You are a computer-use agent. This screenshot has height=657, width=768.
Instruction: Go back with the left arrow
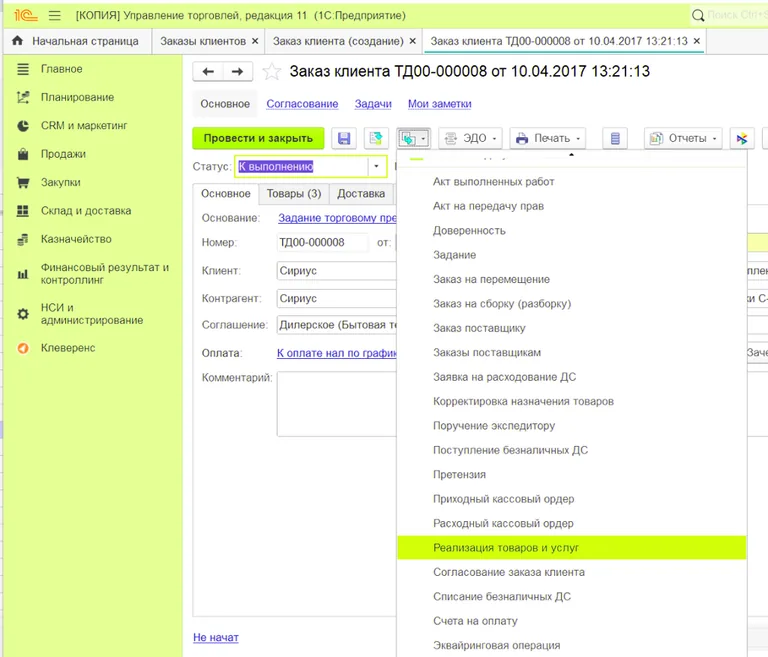[208, 72]
